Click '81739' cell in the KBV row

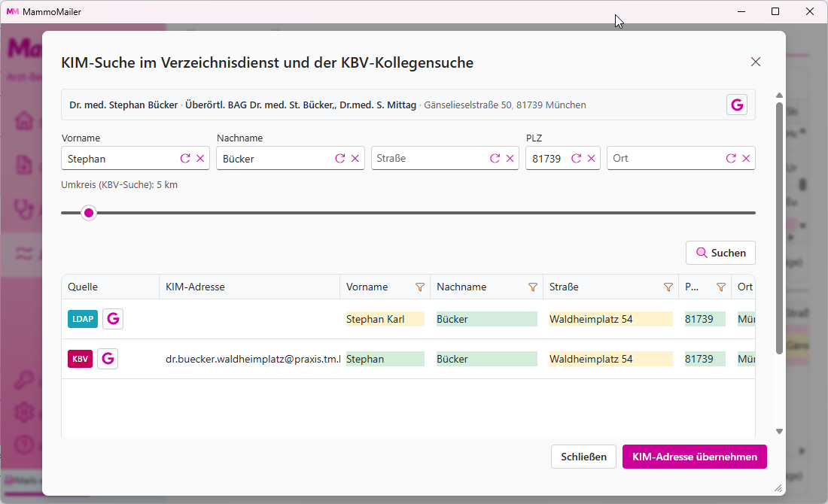click(705, 359)
